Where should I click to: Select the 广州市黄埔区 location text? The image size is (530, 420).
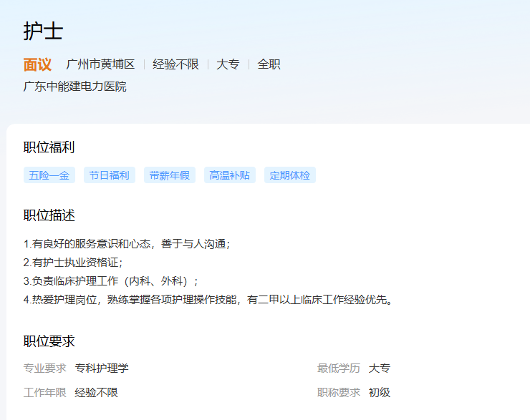(100, 64)
